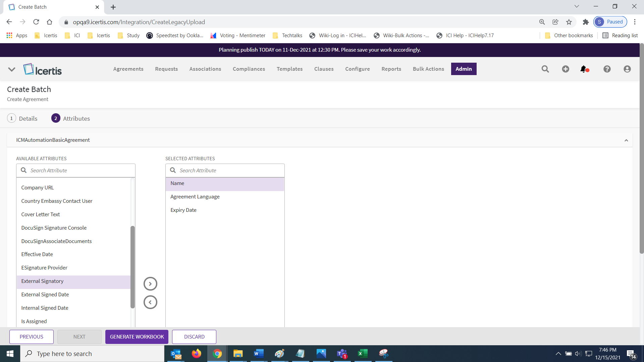The width and height of the screenshot is (644, 362).
Task: Click the Generate Workbook button
Action: [137, 337]
